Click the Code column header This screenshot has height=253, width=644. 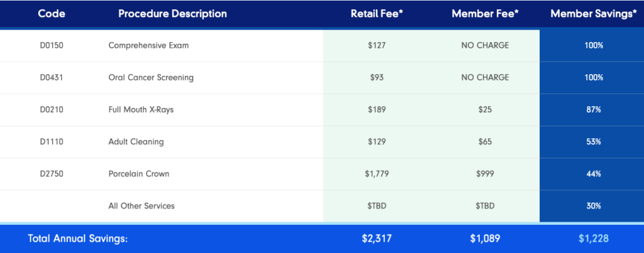click(52, 14)
